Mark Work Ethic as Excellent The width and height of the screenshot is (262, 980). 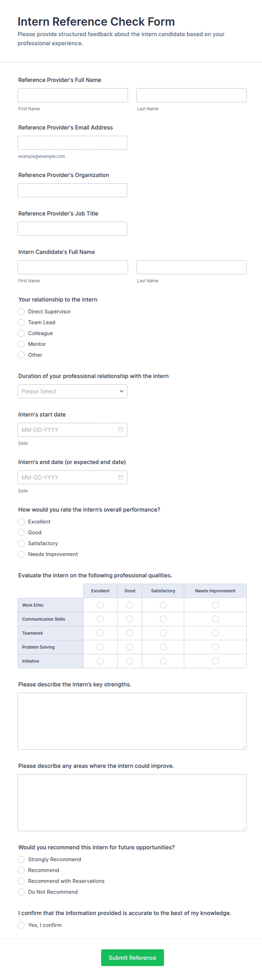click(100, 605)
